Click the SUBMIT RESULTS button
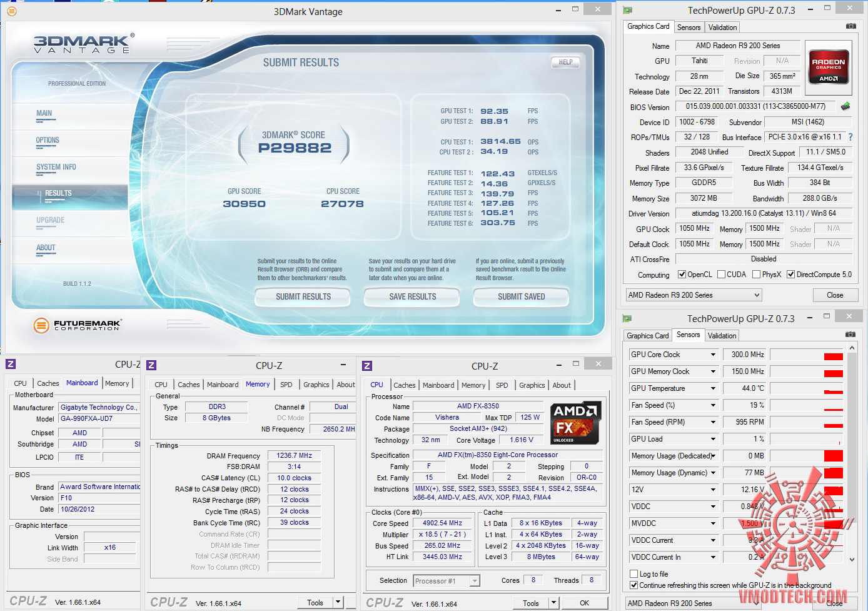868x611 pixels. pos(303,296)
